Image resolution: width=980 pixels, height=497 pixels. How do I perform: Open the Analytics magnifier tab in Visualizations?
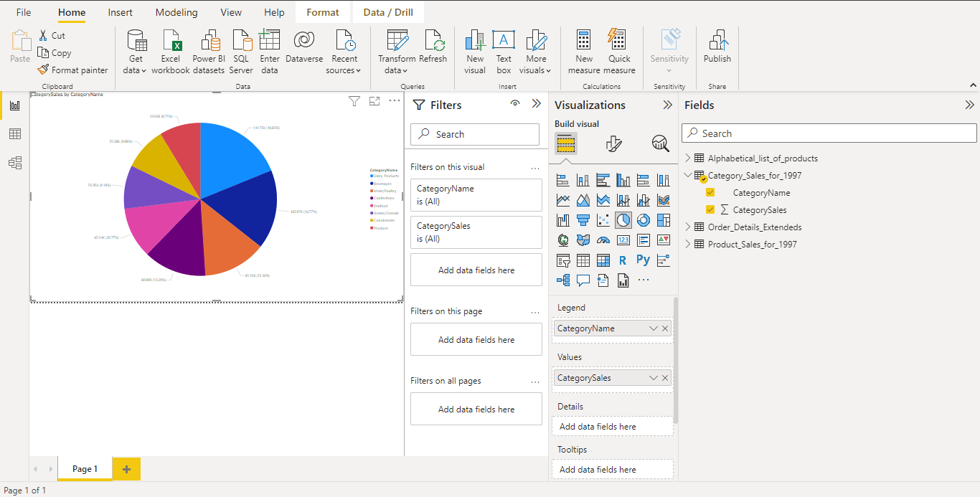coord(661,144)
